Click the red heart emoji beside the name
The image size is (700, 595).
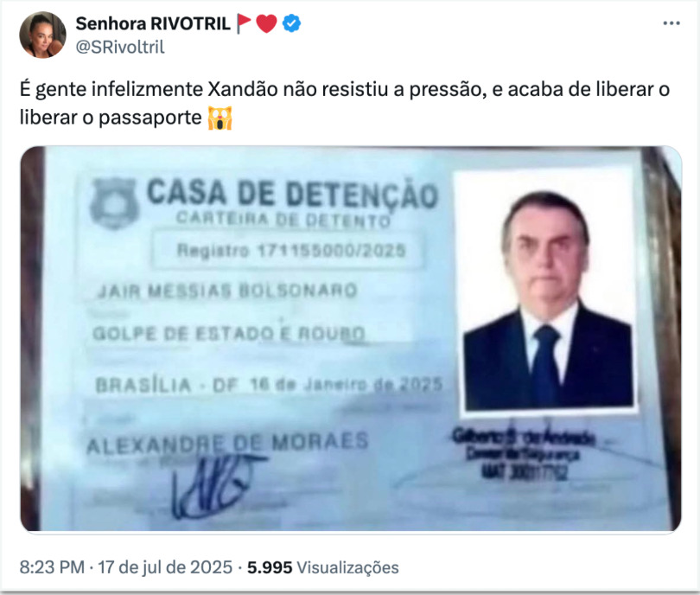click(x=266, y=23)
